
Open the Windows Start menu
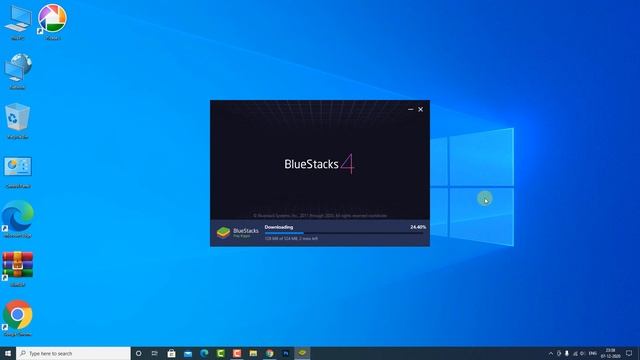(x=8, y=353)
